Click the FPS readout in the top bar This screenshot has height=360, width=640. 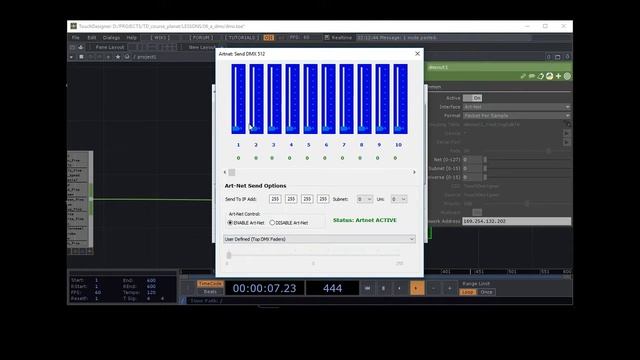coord(300,38)
